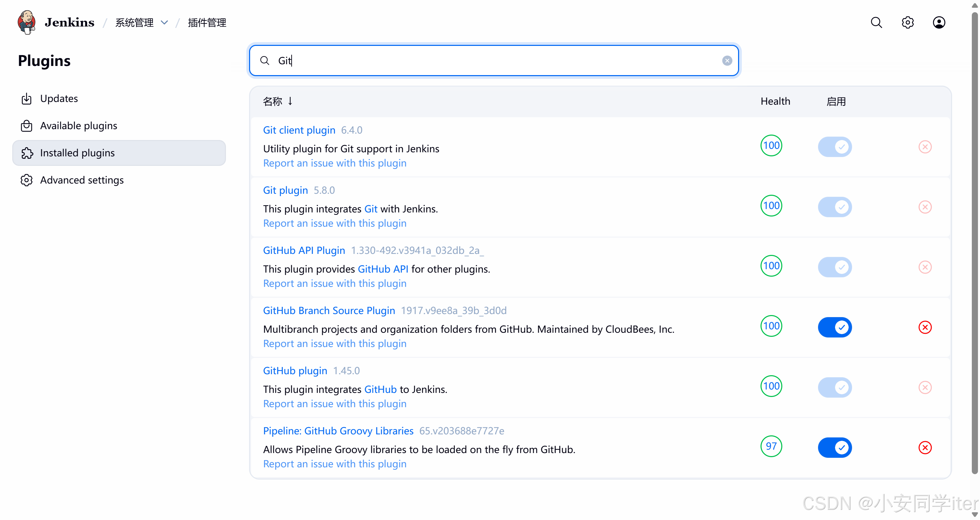The image size is (980, 520).
Task: Open the Updates section
Action: (x=59, y=99)
